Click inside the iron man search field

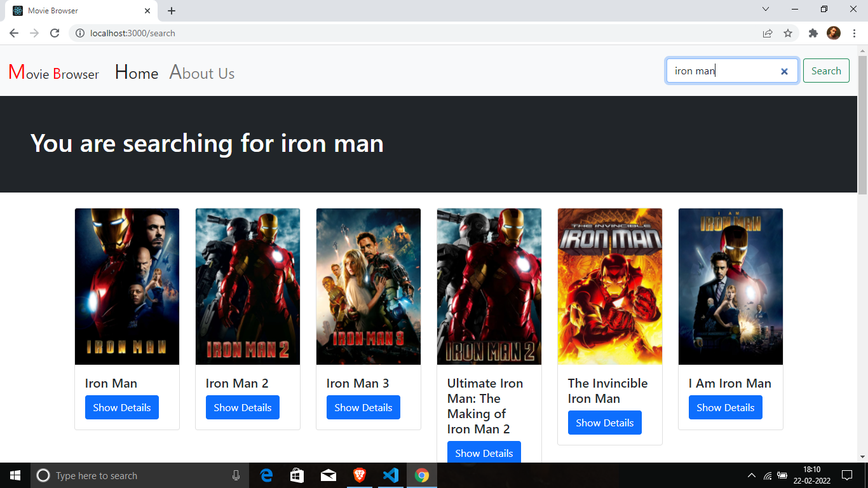point(718,71)
